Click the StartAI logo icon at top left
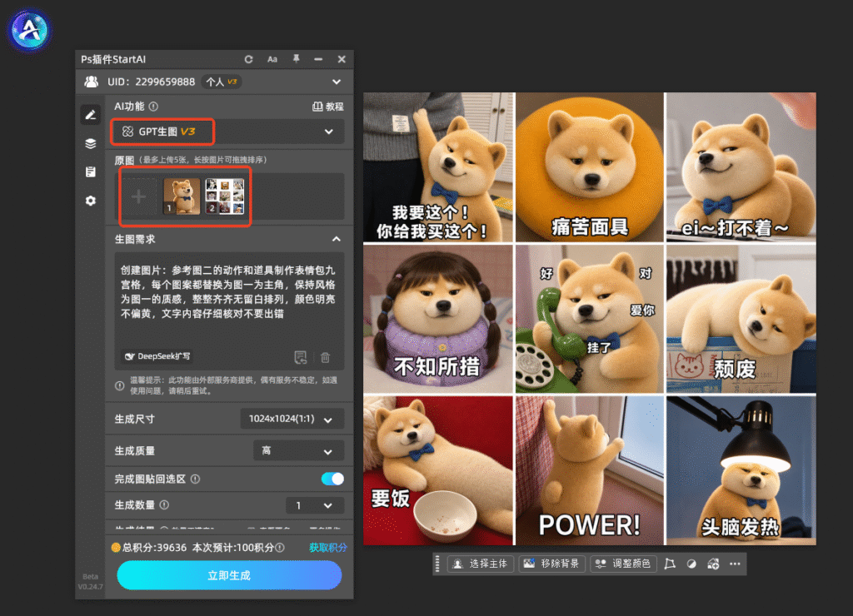The height and width of the screenshot is (616, 853). pyautogui.click(x=29, y=30)
